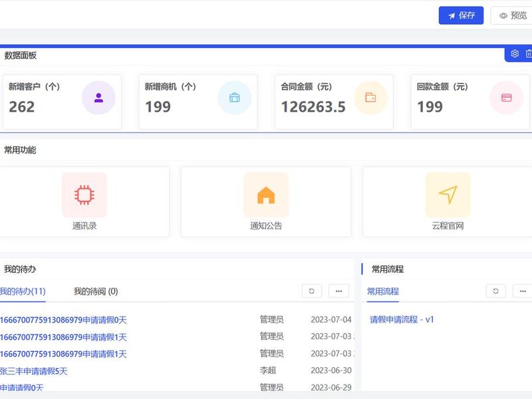The width and height of the screenshot is (532, 399).
Task: Click the wallet icon in 合同金额 card
Action: [370, 98]
